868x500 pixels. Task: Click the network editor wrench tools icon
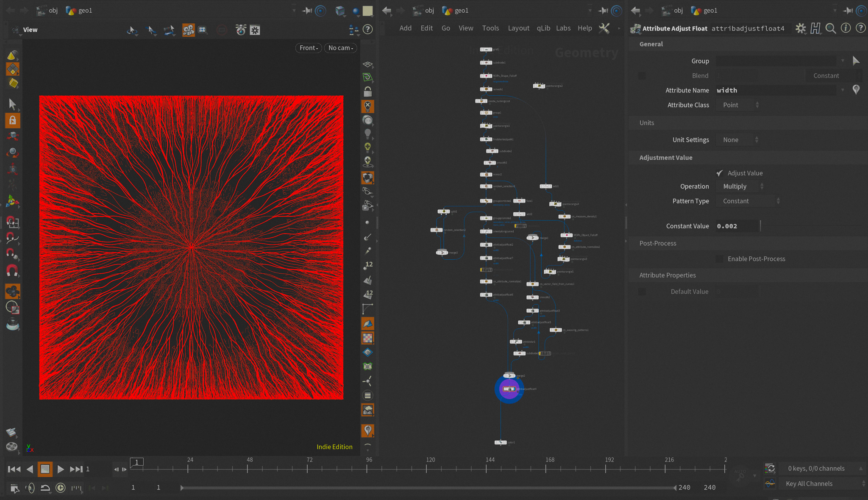[604, 28]
